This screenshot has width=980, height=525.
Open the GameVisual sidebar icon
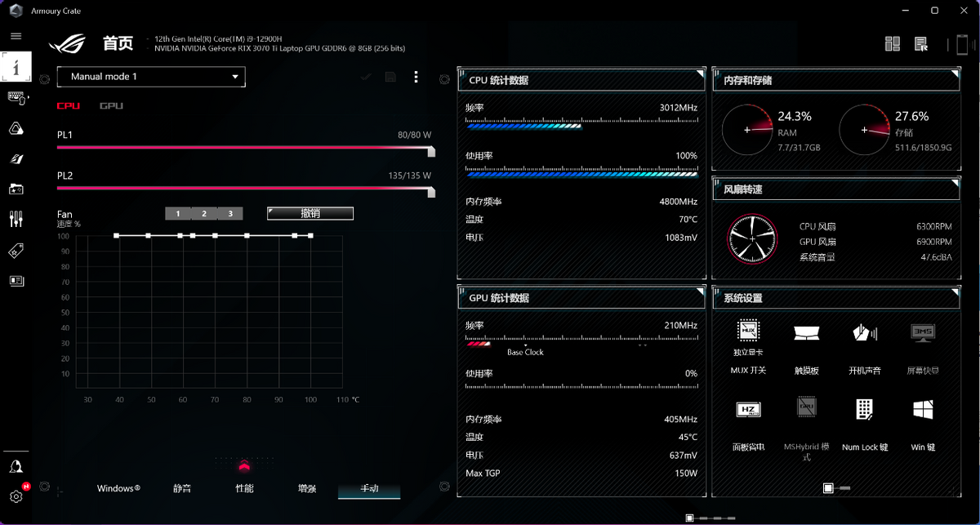(16, 158)
